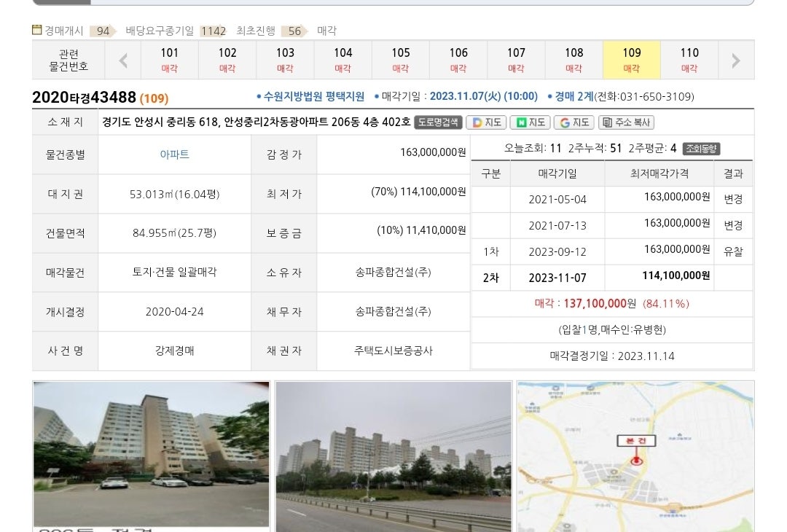This screenshot has height=532, width=787.
Task: Click the 유찰 result cell
Action: coord(733,251)
